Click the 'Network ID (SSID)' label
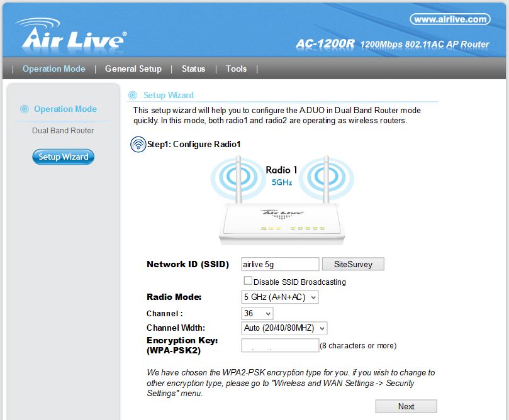 [187, 264]
